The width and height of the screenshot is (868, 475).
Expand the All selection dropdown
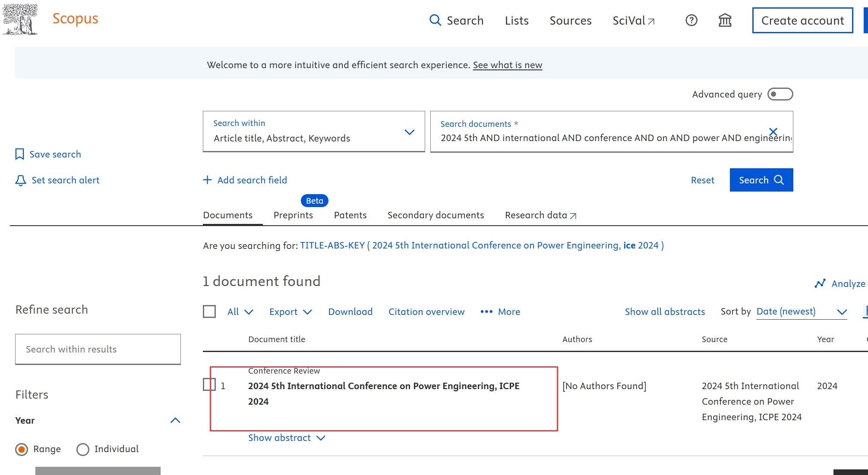tap(240, 311)
